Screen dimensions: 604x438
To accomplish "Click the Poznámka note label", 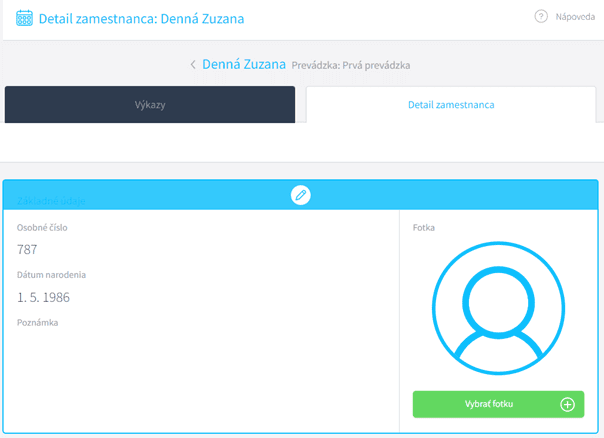I will pos(38,323).
